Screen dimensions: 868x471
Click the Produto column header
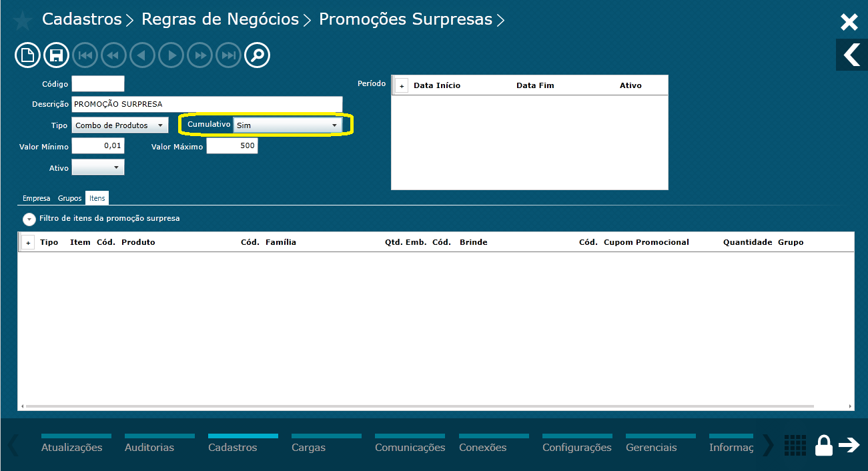[x=138, y=242]
